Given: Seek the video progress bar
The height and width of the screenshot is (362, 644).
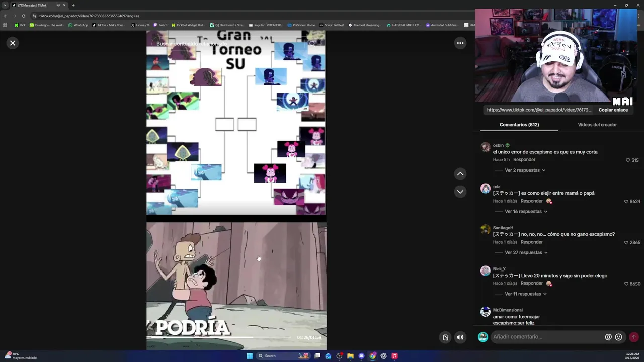Looking at the screenshot, I should tap(219, 337).
